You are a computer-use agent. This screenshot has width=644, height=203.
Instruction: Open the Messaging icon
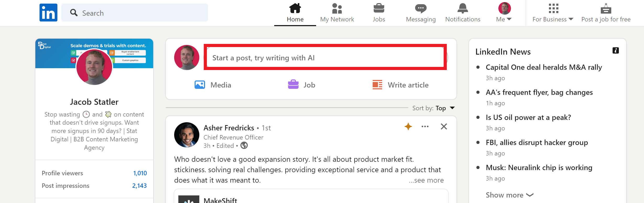(x=421, y=8)
